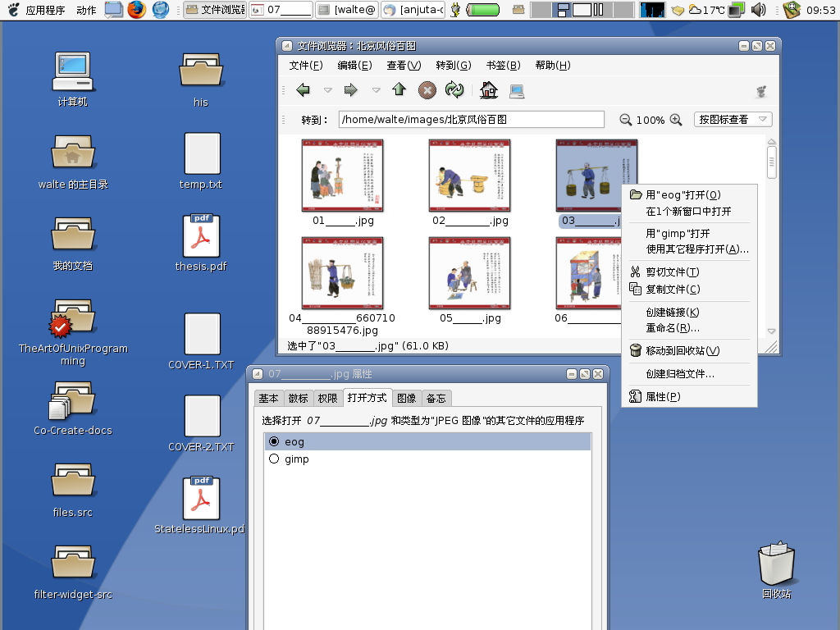Zoom out with the minus magnifier icon
The image size is (840, 630).
(x=626, y=120)
